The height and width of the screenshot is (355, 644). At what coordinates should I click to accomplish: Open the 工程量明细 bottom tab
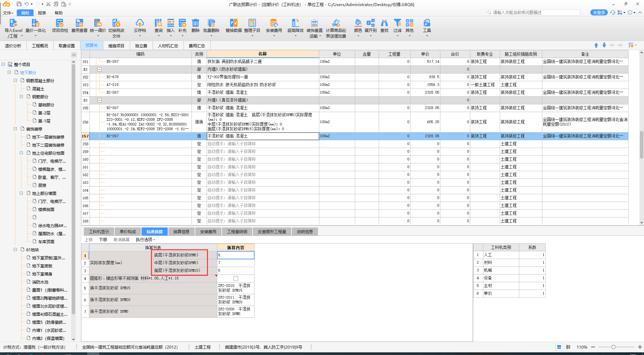tap(237, 232)
